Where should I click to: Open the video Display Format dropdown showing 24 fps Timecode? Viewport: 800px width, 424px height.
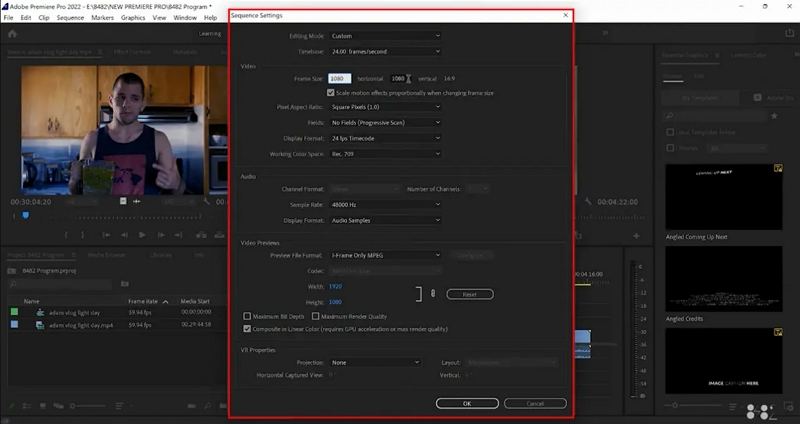(x=385, y=138)
